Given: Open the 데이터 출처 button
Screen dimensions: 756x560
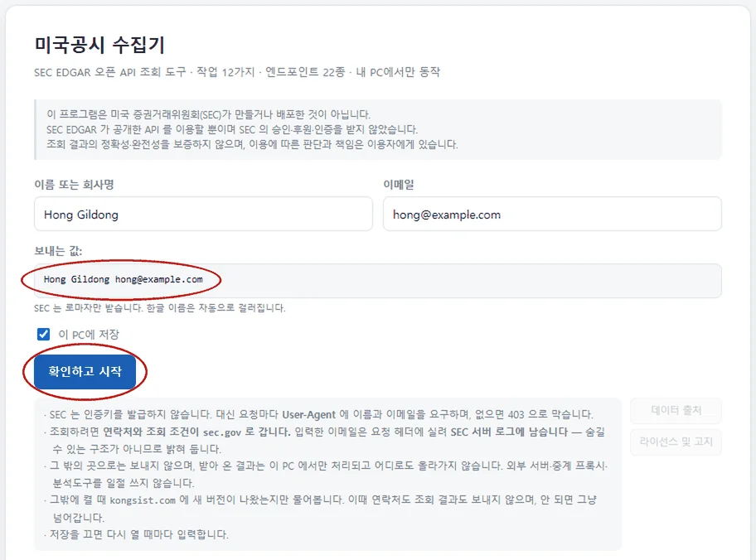Looking at the screenshot, I should tap(676, 411).
